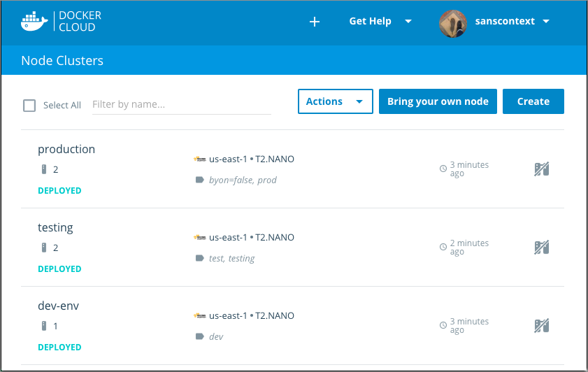This screenshot has height=372, width=588.
Task: Click the AWS provider icon in dev-env row
Action: pos(200,316)
